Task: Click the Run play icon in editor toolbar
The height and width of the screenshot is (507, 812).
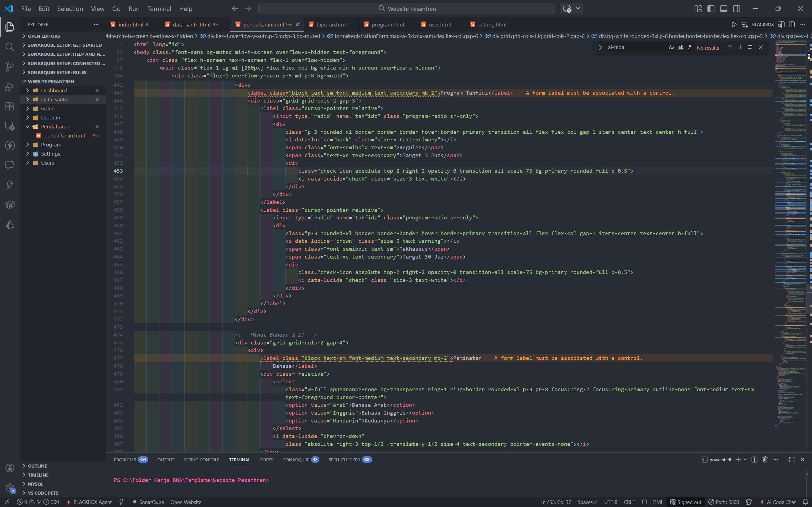Action: [734, 25]
